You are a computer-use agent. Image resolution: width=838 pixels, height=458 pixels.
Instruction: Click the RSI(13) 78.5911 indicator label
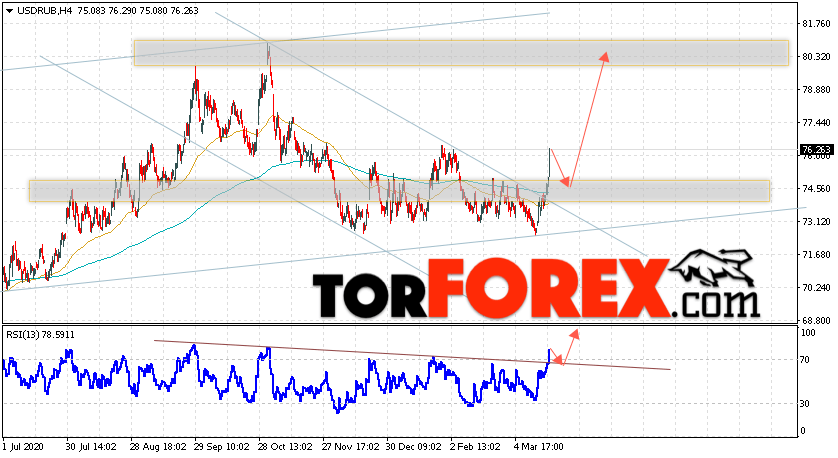[41, 335]
